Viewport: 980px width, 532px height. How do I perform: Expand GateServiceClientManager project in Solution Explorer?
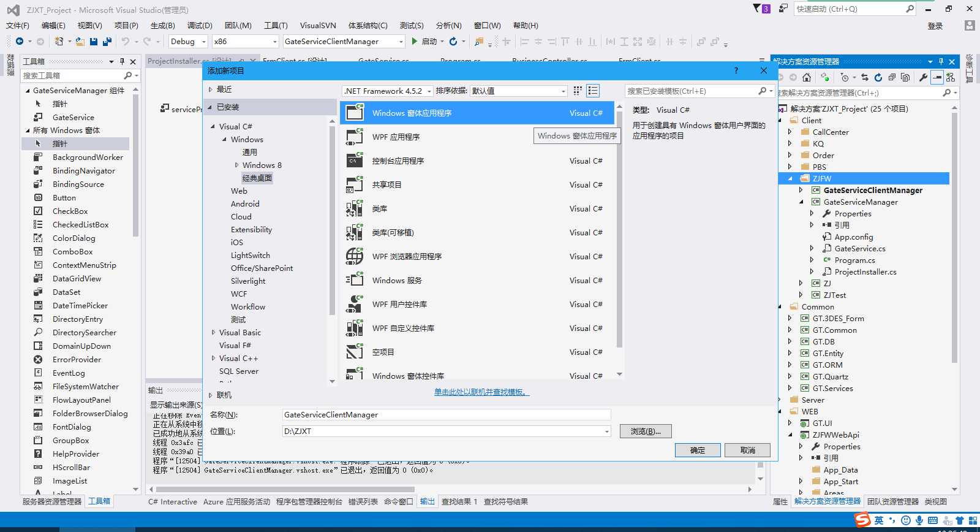(801, 190)
